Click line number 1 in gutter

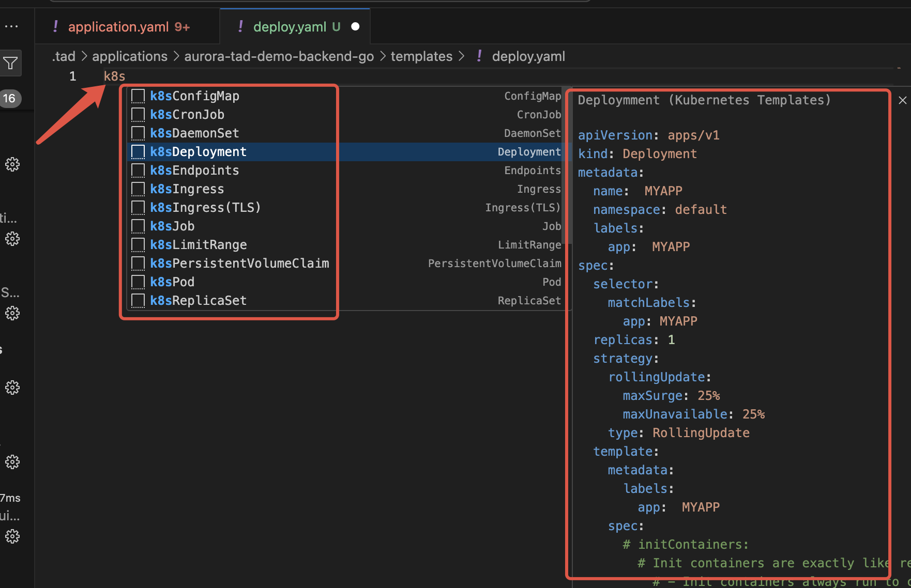72,76
